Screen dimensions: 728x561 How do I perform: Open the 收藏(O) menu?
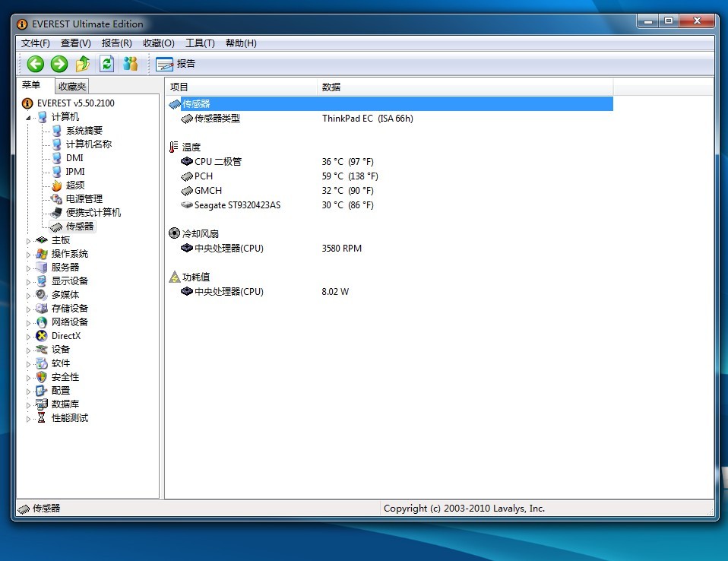(x=158, y=43)
